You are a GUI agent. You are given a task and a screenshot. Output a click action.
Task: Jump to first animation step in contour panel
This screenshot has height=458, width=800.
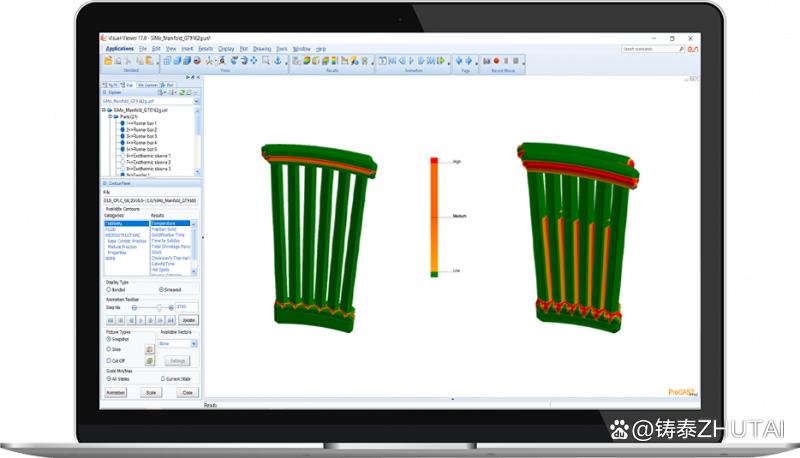point(110,320)
